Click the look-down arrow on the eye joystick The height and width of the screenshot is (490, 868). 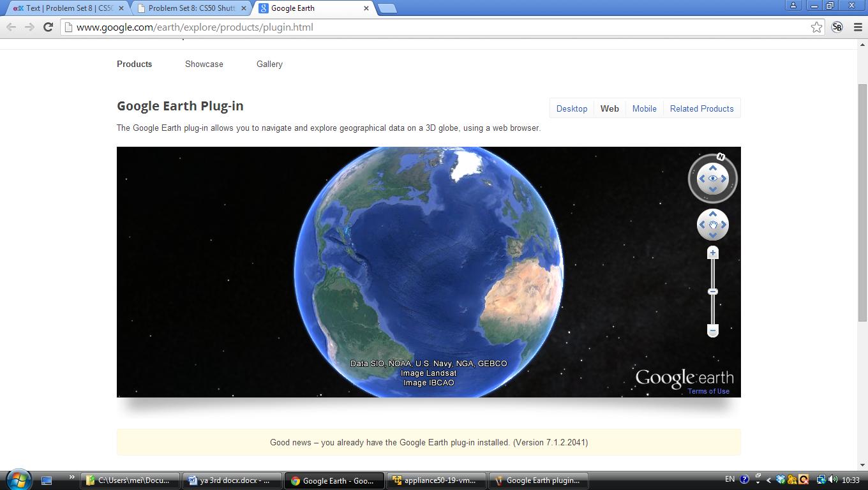pyautogui.click(x=713, y=189)
